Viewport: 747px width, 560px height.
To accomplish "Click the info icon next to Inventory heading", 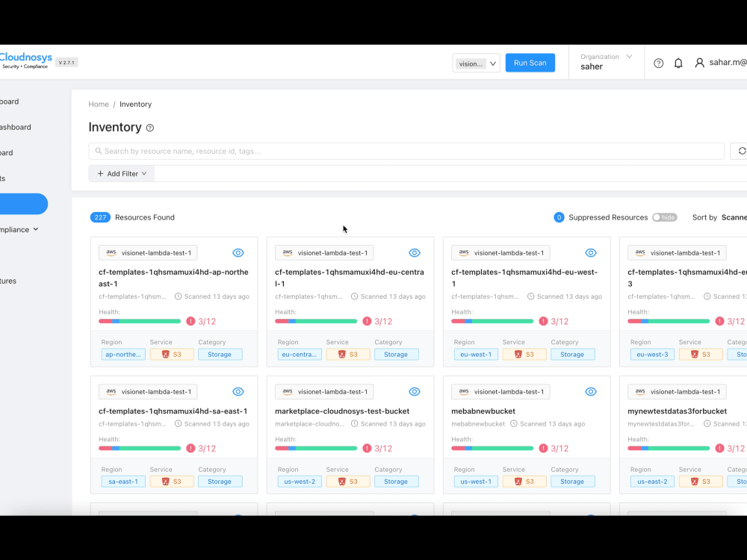I will point(149,128).
